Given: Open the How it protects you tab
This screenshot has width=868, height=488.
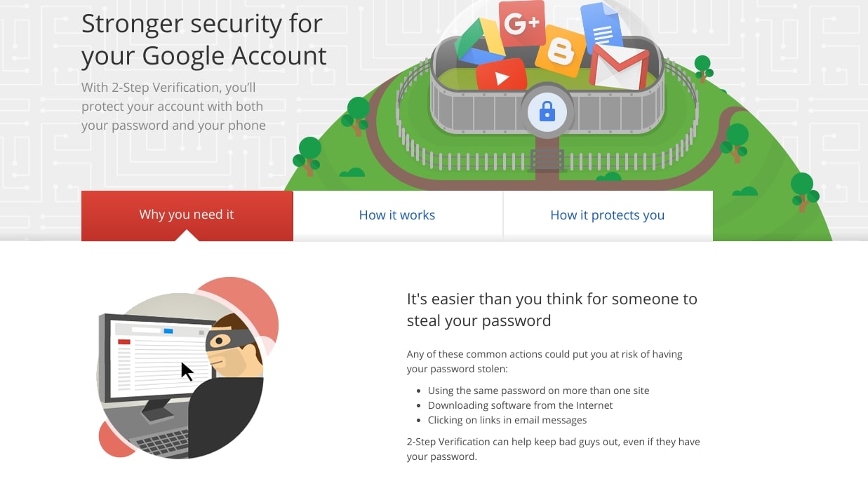Looking at the screenshot, I should pos(608,215).
